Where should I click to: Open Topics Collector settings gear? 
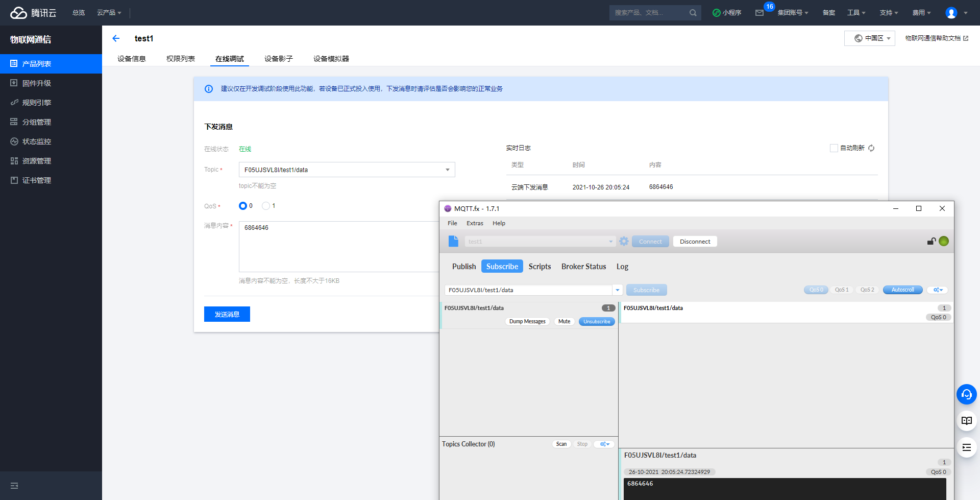pyautogui.click(x=604, y=444)
